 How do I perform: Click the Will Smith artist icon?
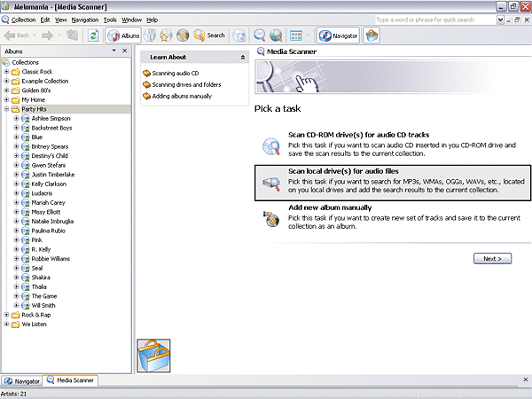coord(26,305)
